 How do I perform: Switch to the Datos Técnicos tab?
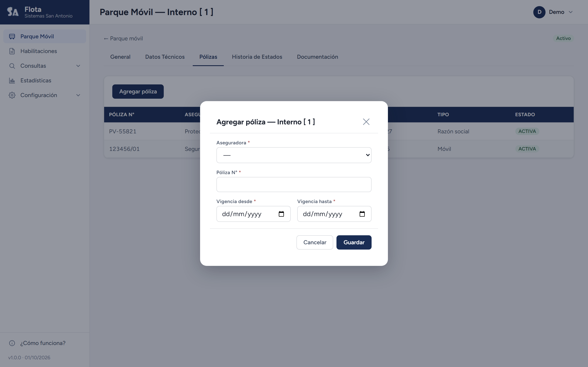click(165, 57)
